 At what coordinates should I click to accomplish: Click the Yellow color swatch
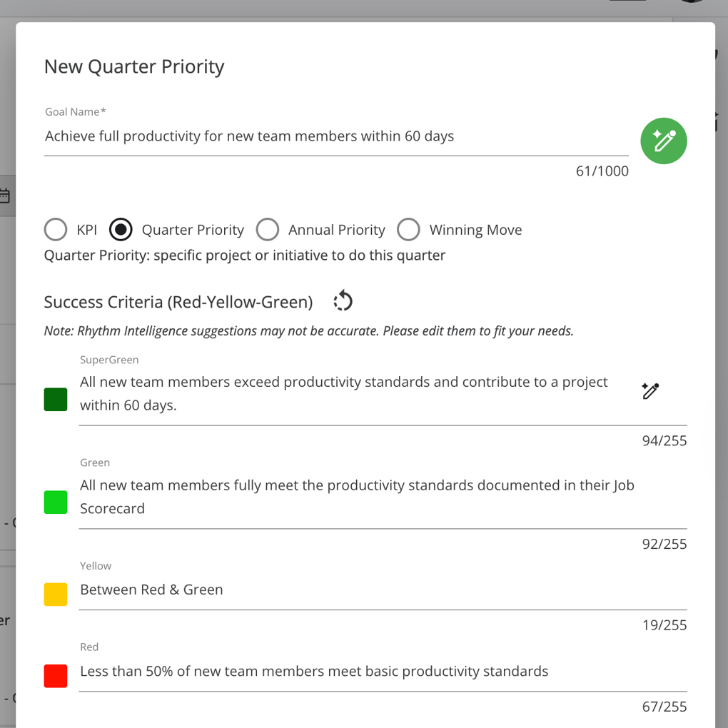pos(55,594)
